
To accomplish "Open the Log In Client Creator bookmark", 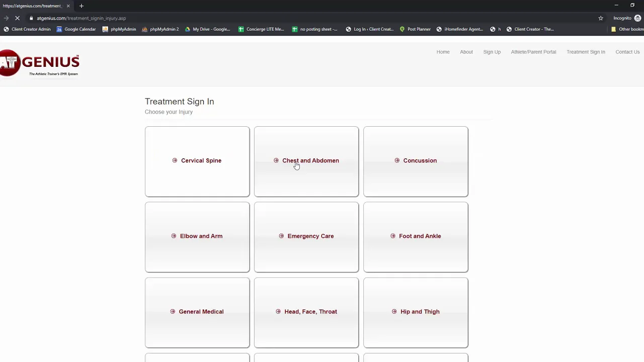I will (x=370, y=29).
